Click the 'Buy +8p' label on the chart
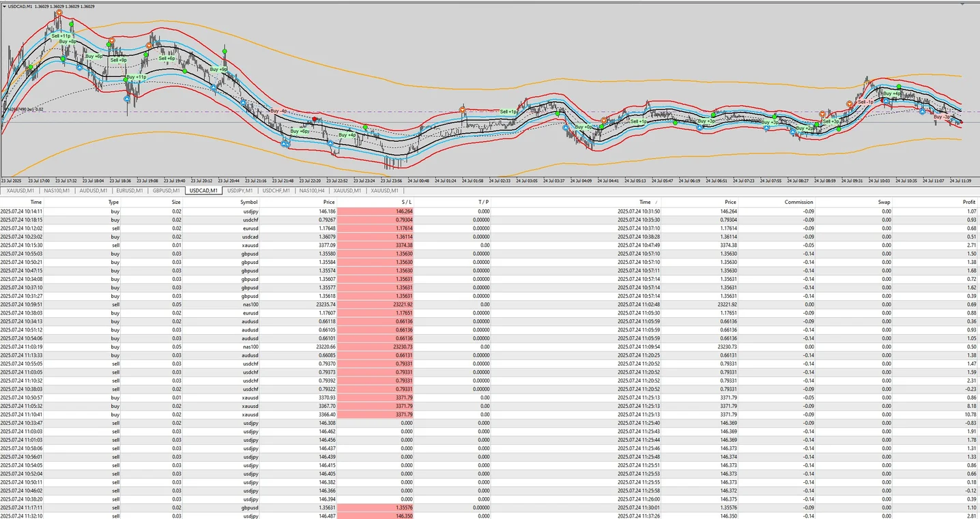The width and height of the screenshot is (980, 519). [68, 42]
